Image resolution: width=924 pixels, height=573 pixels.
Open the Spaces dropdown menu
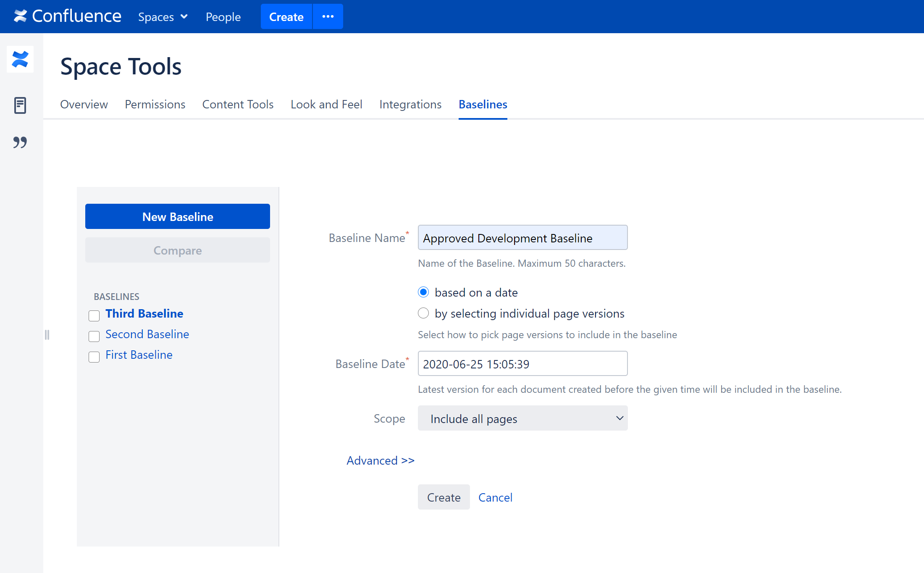163,17
